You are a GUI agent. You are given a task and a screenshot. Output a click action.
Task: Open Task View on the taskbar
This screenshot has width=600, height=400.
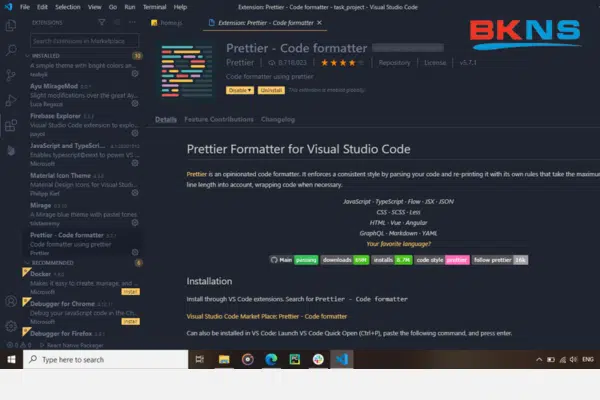coord(199,359)
